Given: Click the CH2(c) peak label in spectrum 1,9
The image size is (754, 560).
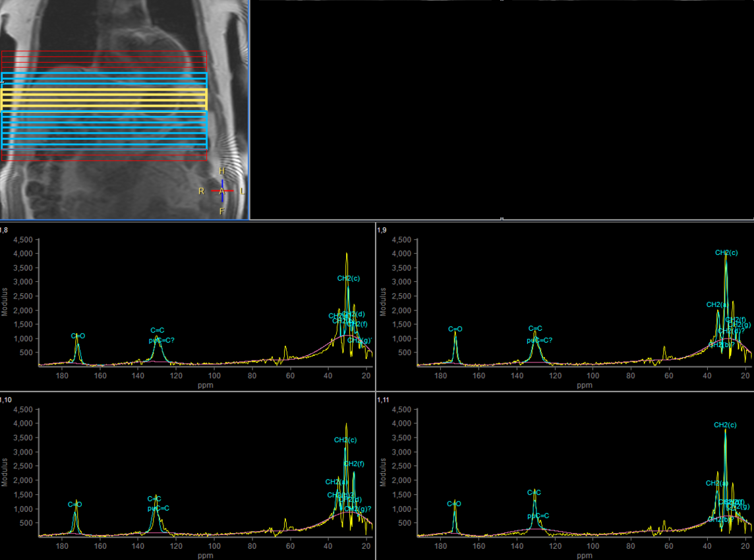Looking at the screenshot, I should click(726, 252).
